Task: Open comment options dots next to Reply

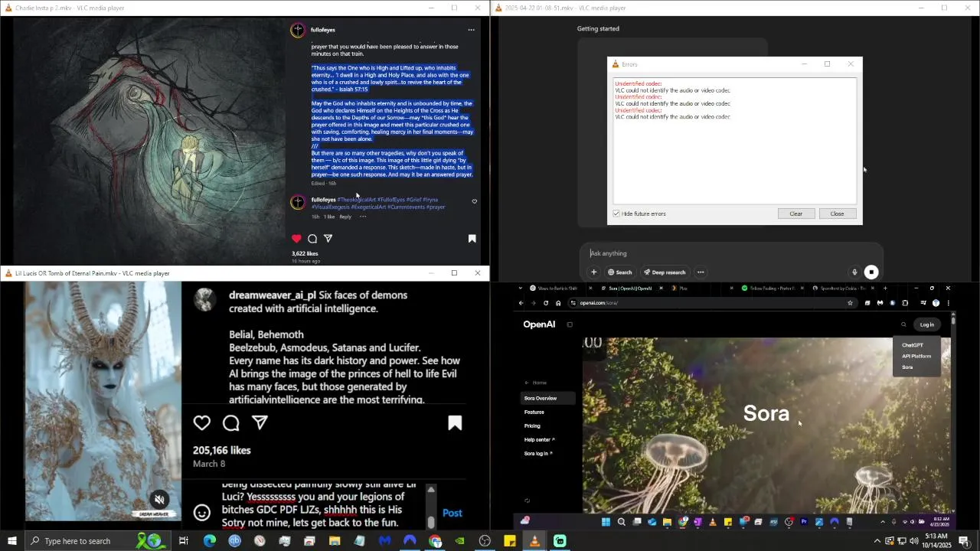Action: 363,217
